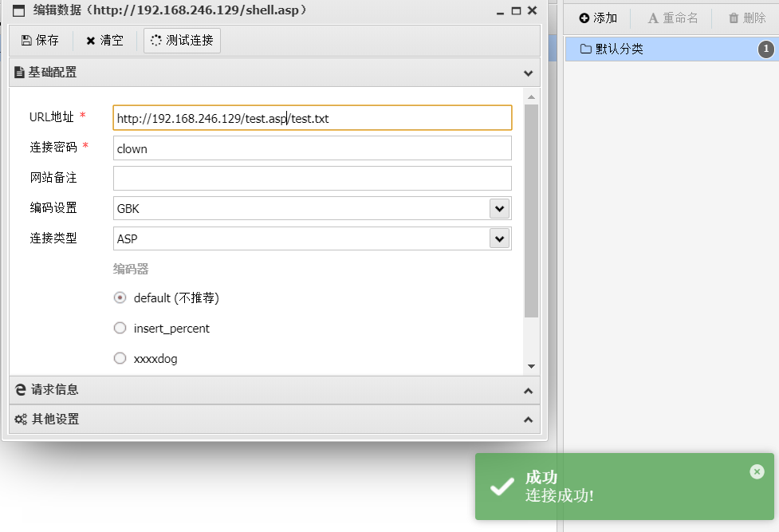779x532 pixels.
Task: Click the Clear (清空) button
Action: click(104, 40)
